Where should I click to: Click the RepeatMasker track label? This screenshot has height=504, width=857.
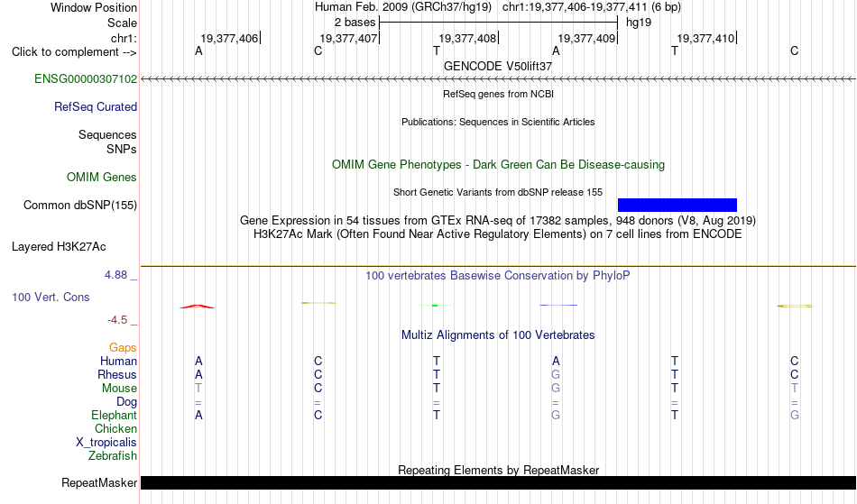[x=99, y=482]
